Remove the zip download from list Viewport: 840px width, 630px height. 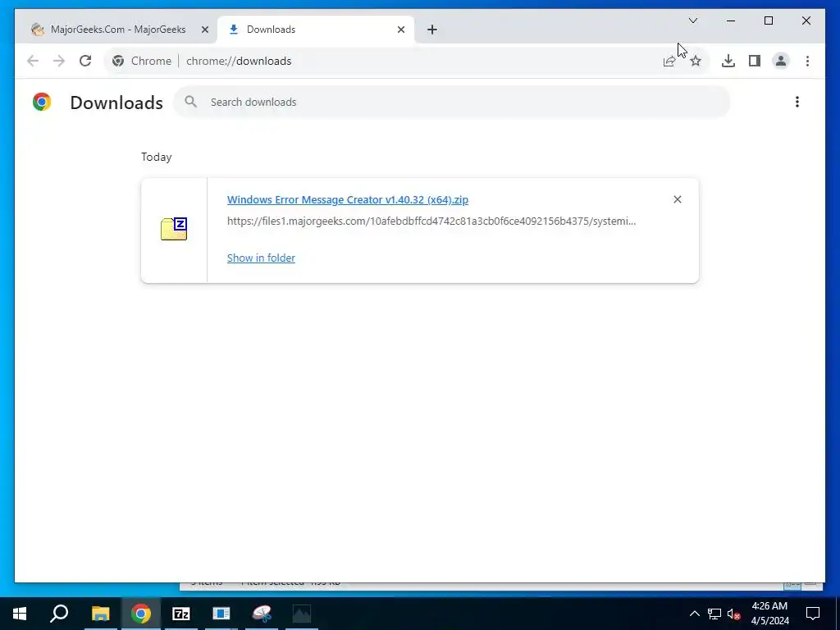pyautogui.click(x=677, y=199)
